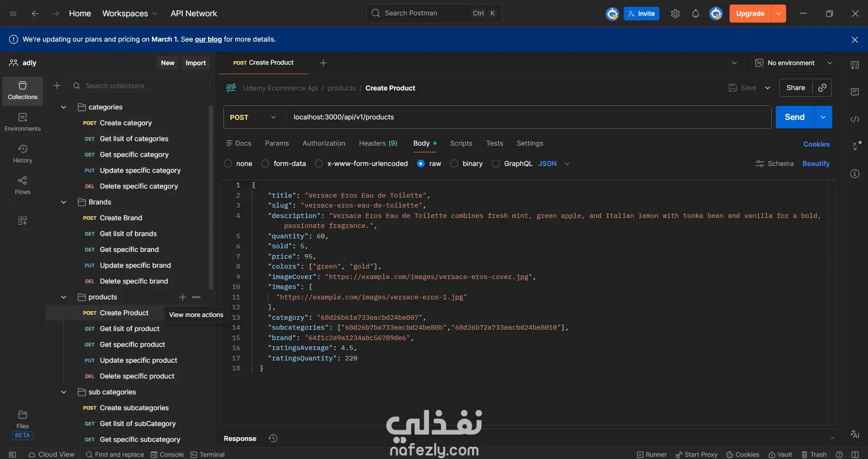Open the environment quick look icon
This screenshot has height=459, width=868.
click(x=855, y=65)
